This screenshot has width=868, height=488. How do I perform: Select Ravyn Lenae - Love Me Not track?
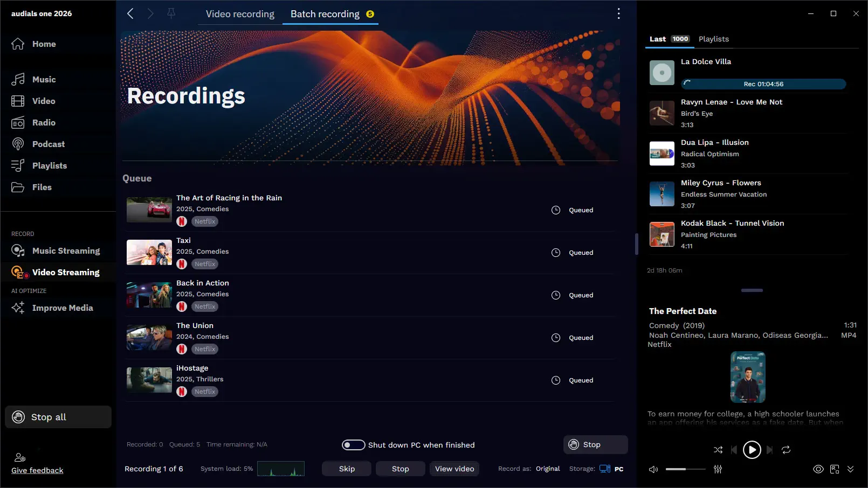coord(748,113)
